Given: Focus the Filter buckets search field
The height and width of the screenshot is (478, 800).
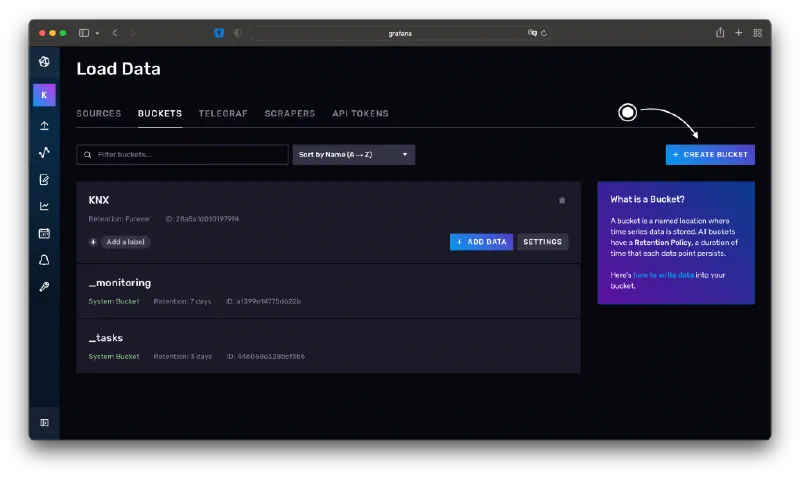Looking at the screenshot, I should point(182,155).
